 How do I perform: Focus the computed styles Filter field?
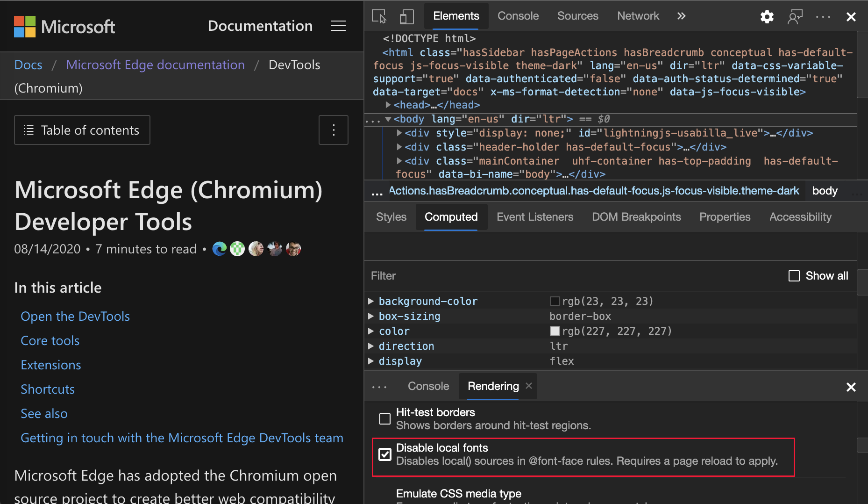tap(575, 276)
